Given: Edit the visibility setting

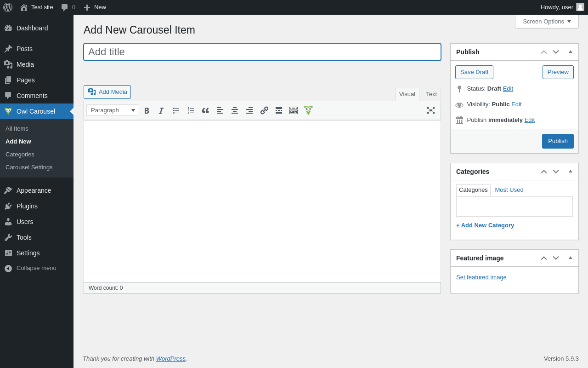Looking at the screenshot, I should click(516, 104).
